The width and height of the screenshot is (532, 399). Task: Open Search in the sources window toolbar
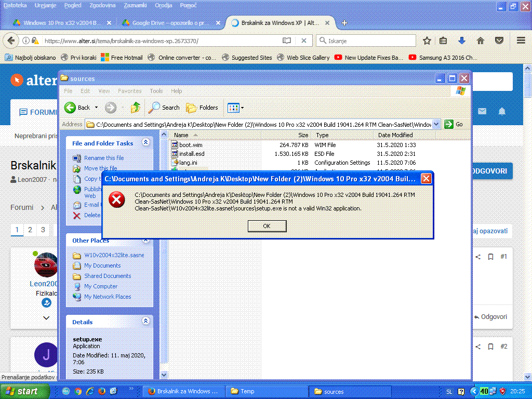(x=164, y=108)
